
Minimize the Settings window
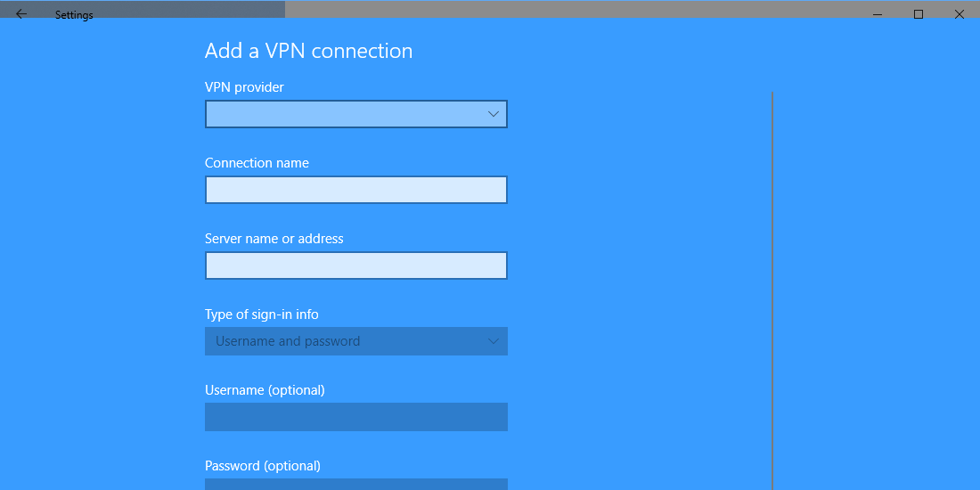878,14
